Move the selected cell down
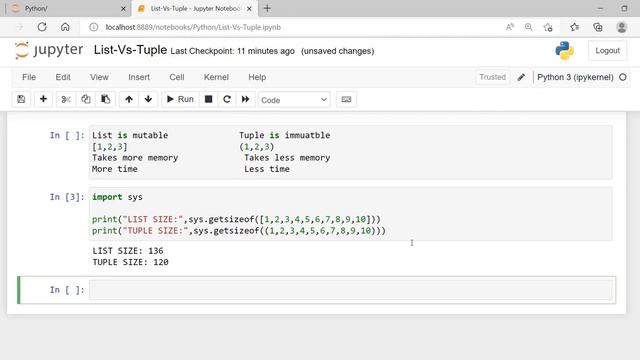This screenshot has height=360, width=640. coord(149,99)
